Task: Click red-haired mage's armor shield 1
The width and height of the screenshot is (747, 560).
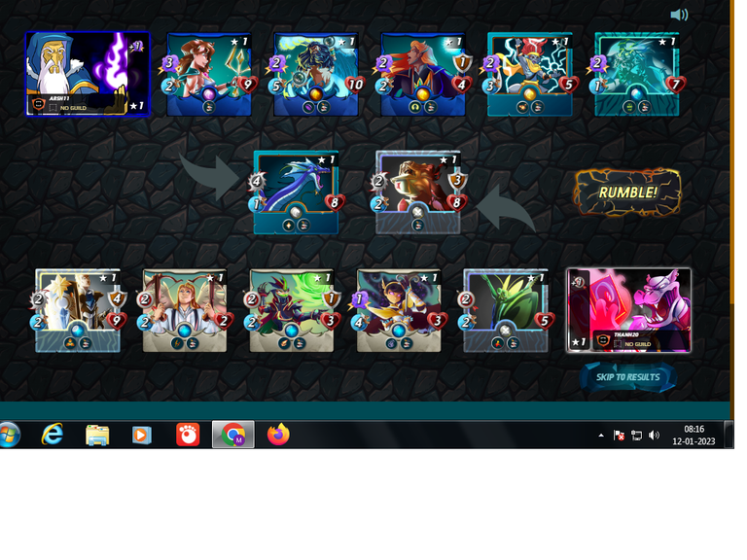Action: point(462,62)
